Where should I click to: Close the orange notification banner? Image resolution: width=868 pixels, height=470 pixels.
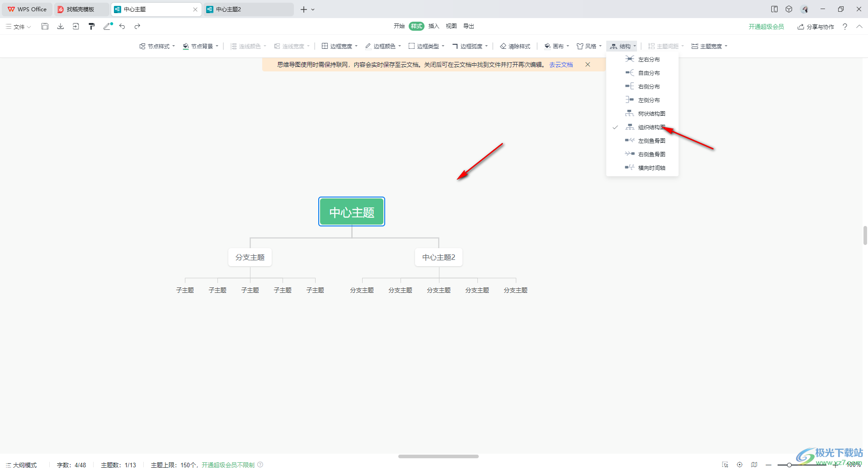(x=588, y=65)
